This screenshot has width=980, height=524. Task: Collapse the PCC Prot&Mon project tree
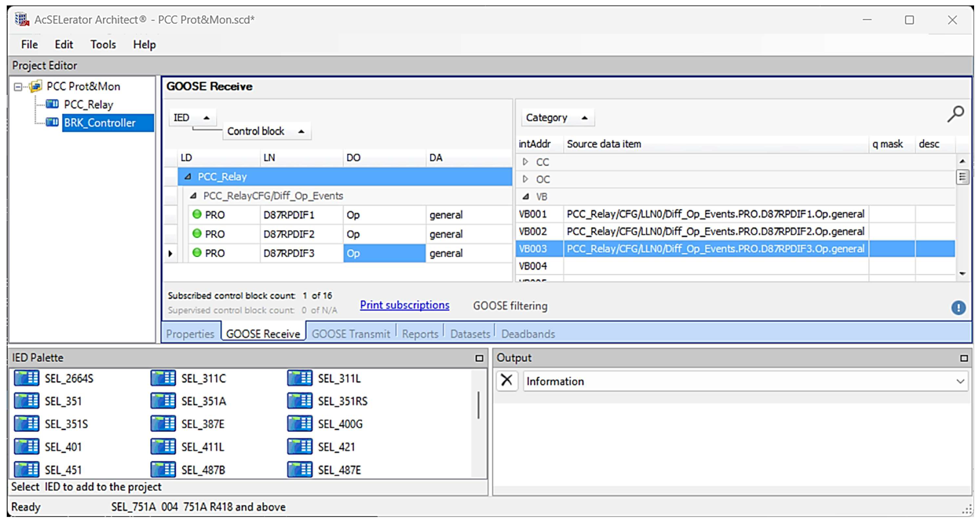point(18,87)
